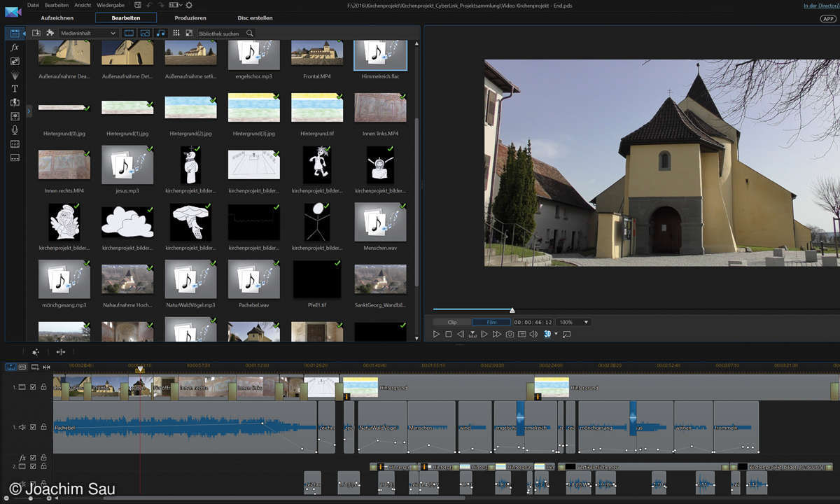Expand the library side panel arrow
Viewport: 840px width, 504px height.
pyautogui.click(x=29, y=111)
